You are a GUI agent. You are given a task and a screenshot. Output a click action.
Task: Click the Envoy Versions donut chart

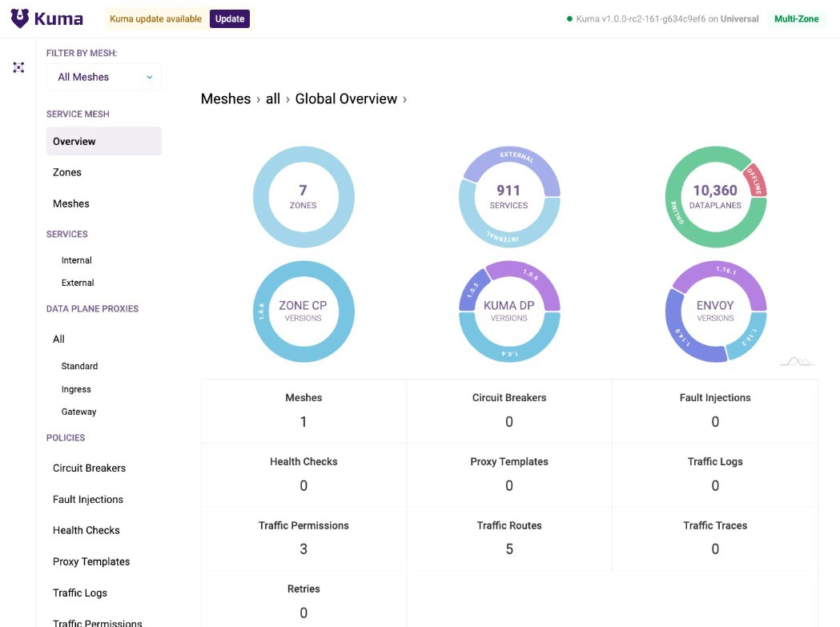(715, 311)
